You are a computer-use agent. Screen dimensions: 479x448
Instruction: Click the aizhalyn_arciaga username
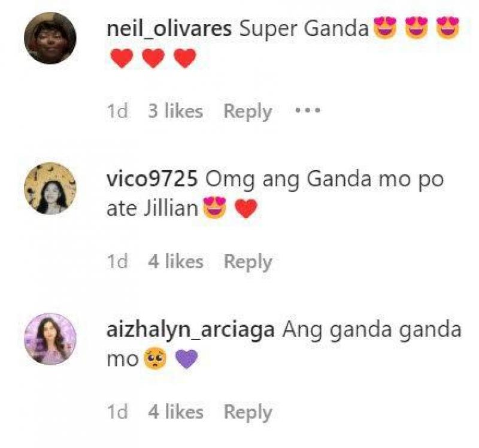(190, 331)
